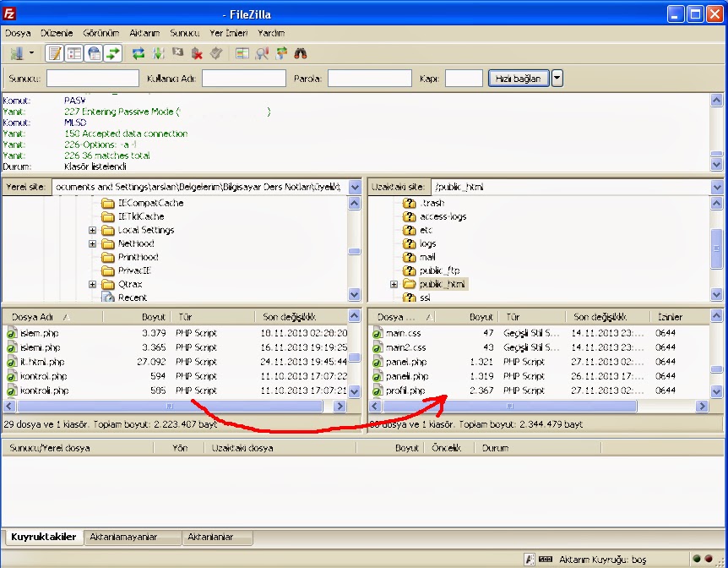728x568 pixels.
Task: Open the Görünüm menu
Action: coord(101,33)
